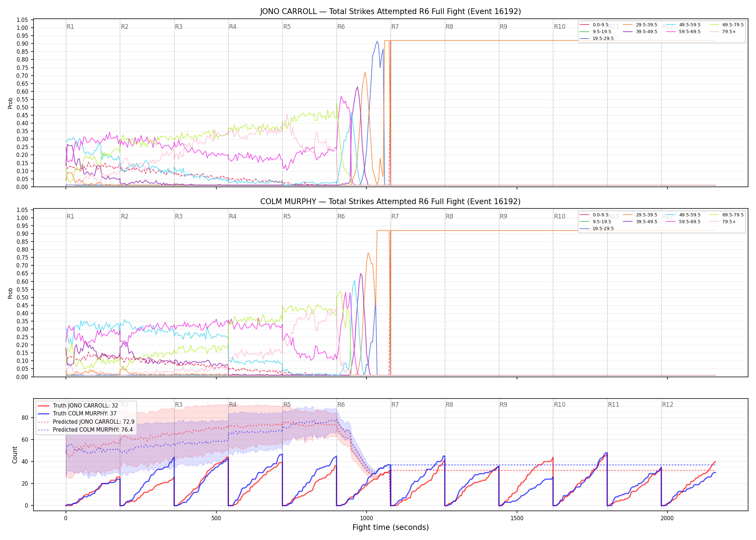
Task: Click the R1 round marker in top chart
Action: [x=70, y=27]
